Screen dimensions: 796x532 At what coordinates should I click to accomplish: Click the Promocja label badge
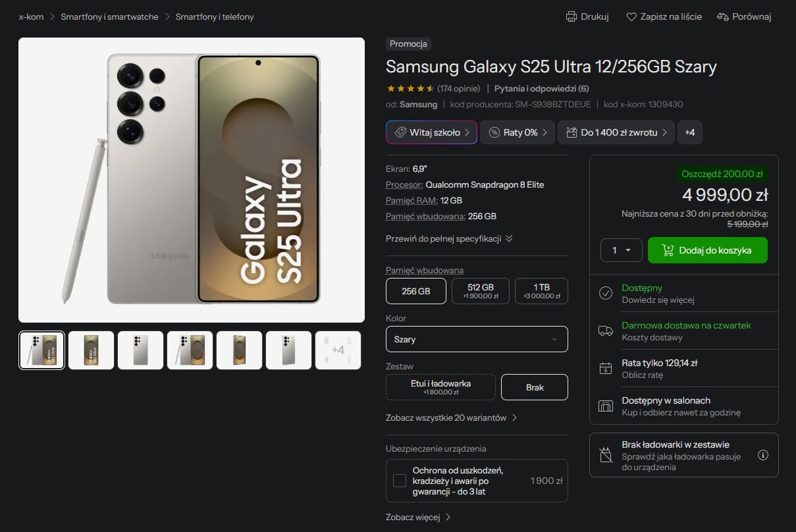[408, 44]
